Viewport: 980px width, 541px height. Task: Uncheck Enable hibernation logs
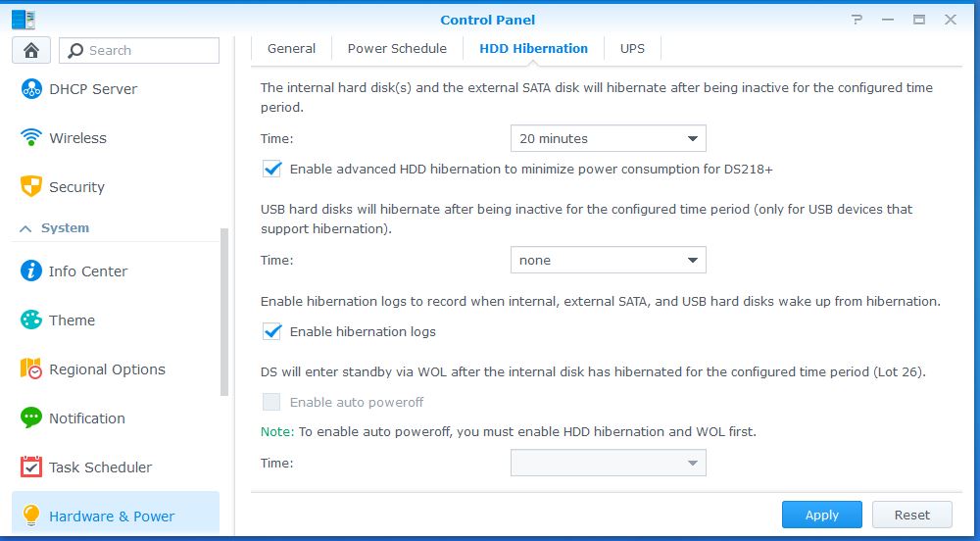pyautogui.click(x=272, y=332)
